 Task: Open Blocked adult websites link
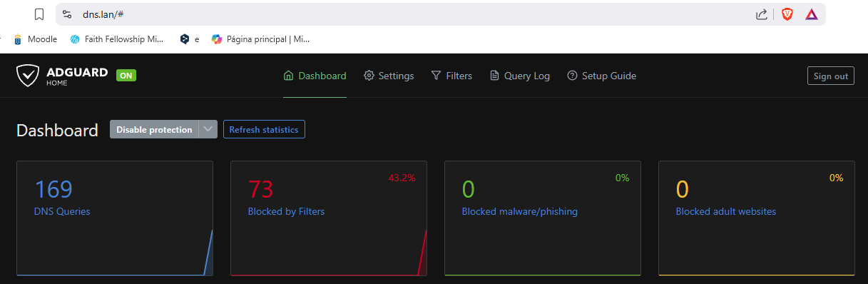pyautogui.click(x=726, y=211)
